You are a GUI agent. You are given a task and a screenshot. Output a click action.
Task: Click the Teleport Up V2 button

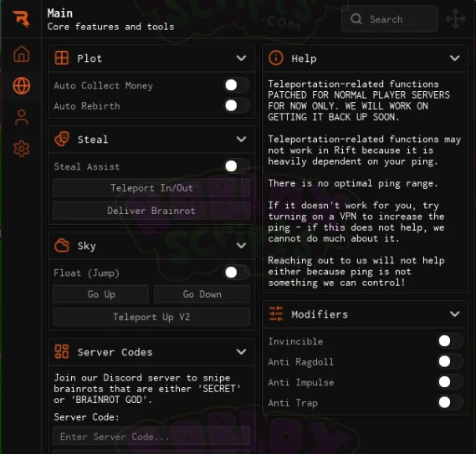[151, 317]
